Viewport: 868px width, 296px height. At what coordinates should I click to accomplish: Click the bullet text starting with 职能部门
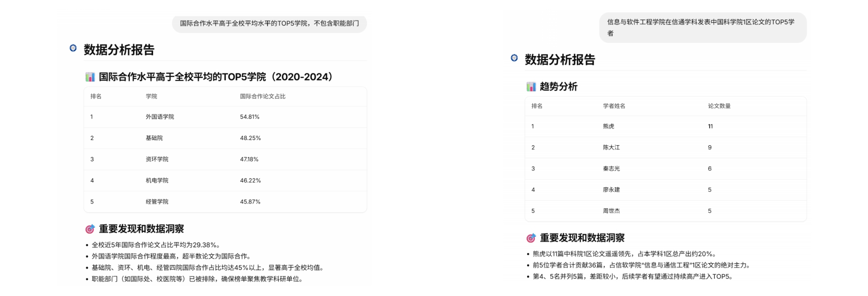[198, 279]
